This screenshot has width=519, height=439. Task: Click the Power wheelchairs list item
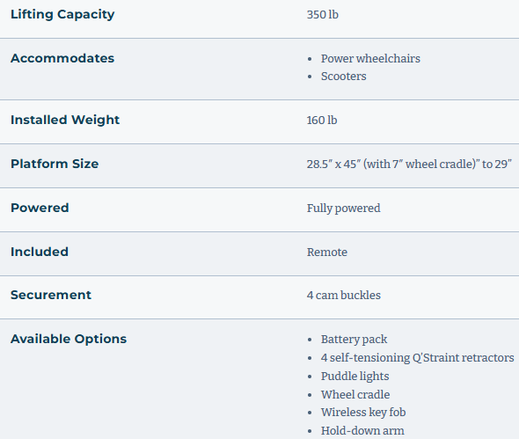(370, 59)
